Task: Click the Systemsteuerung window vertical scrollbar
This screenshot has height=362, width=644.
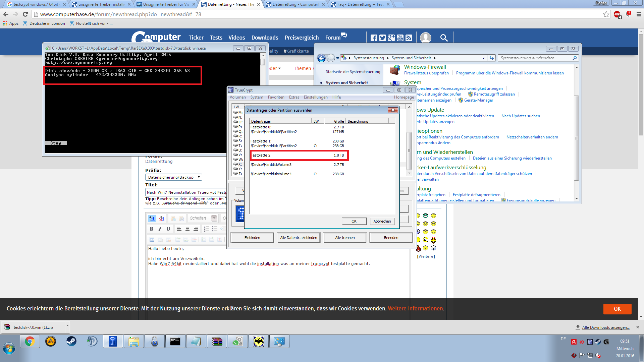Action: 576,138
